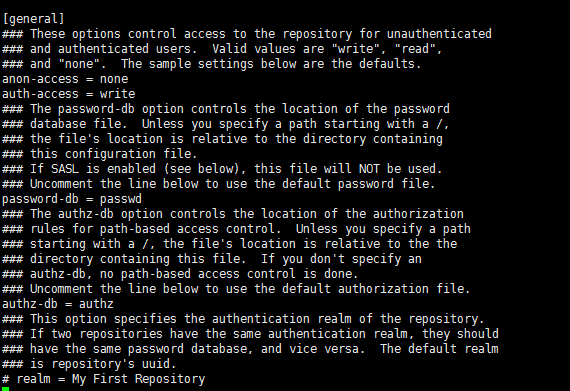Click 'Uncomment the line' default authorization file comment

236,289
